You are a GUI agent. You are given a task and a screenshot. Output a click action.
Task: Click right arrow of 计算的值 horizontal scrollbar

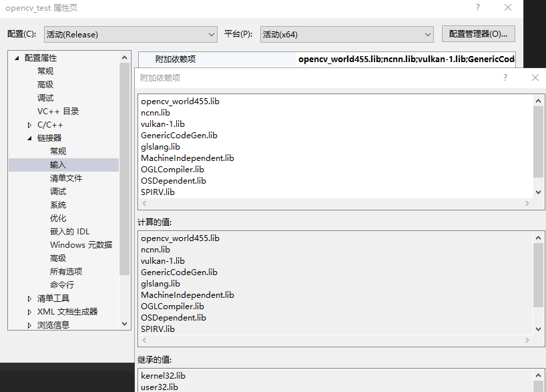tap(527, 341)
